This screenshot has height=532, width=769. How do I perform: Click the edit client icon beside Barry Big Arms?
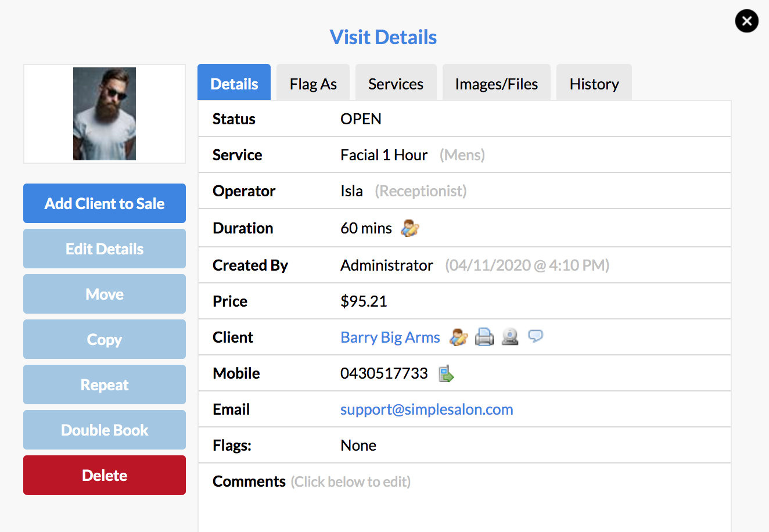459,337
